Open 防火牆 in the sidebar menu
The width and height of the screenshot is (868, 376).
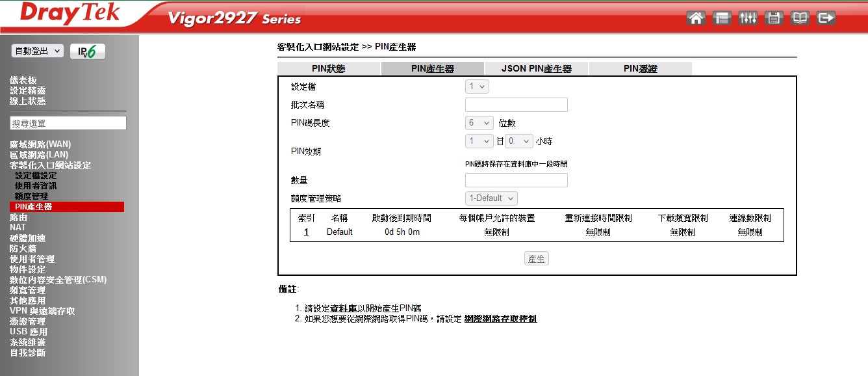[x=23, y=248]
